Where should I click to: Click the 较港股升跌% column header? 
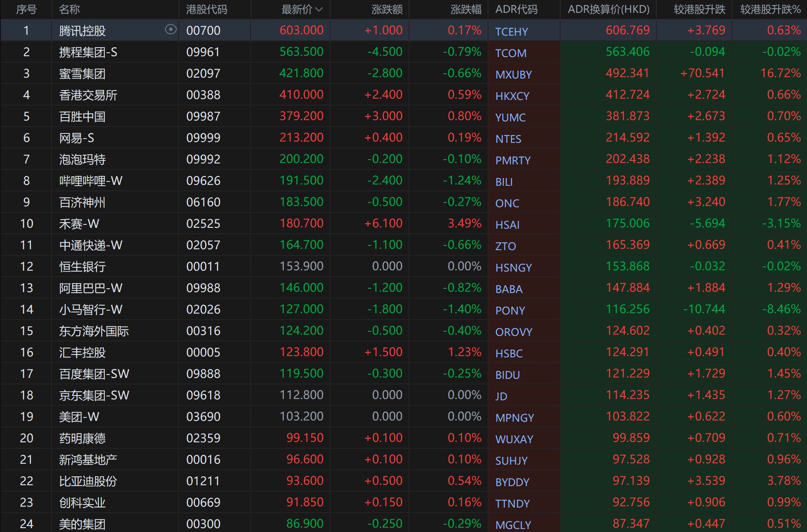click(x=770, y=10)
